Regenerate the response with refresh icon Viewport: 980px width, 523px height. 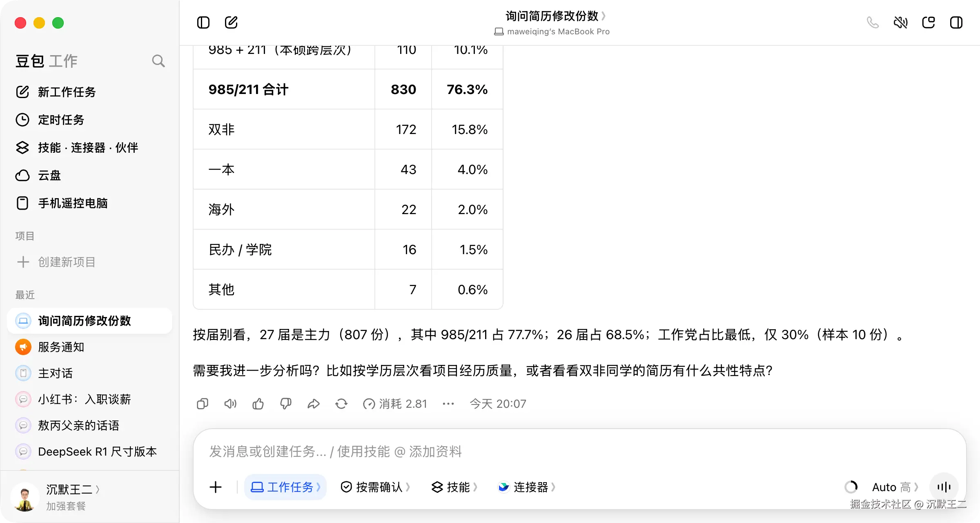(x=341, y=404)
